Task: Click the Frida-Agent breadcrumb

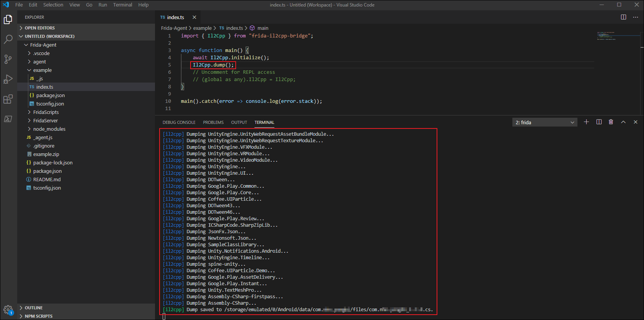Action: [x=174, y=28]
